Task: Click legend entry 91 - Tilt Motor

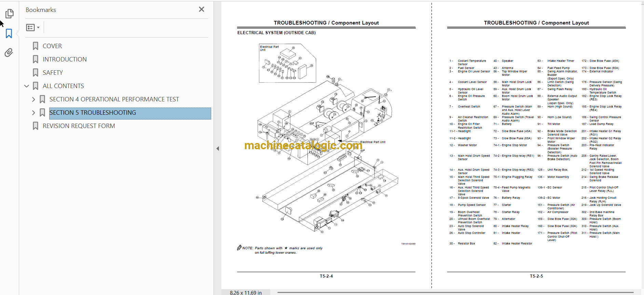Action: [x=549, y=124]
